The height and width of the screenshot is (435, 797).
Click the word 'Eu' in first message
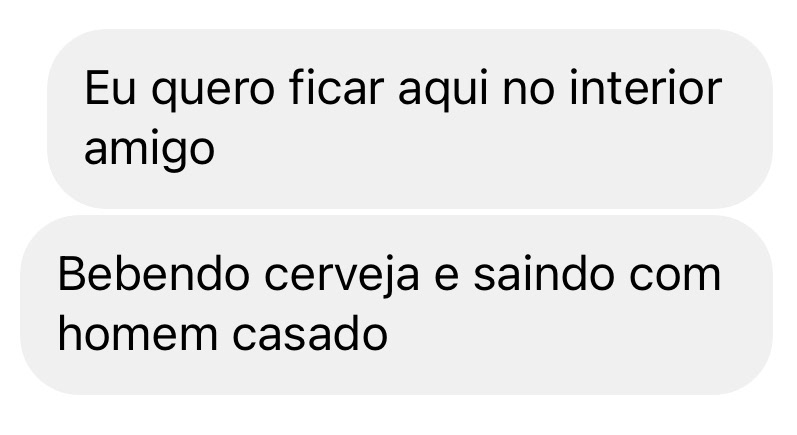pyautogui.click(x=110, y=89)
